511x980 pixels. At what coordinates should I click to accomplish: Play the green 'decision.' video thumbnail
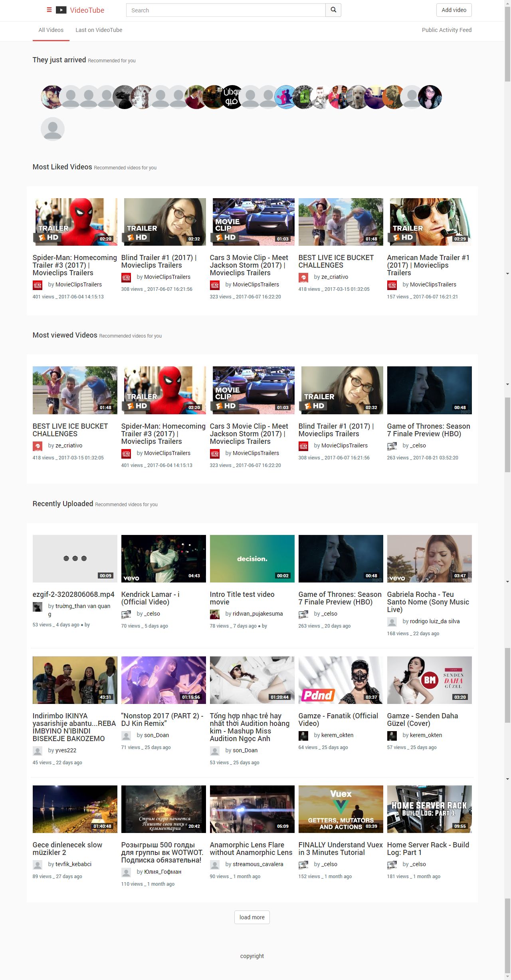click(252, 559)
